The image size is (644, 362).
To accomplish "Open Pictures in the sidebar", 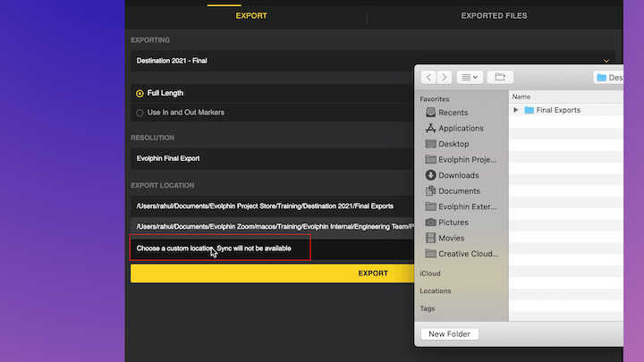I will point(446,223).
